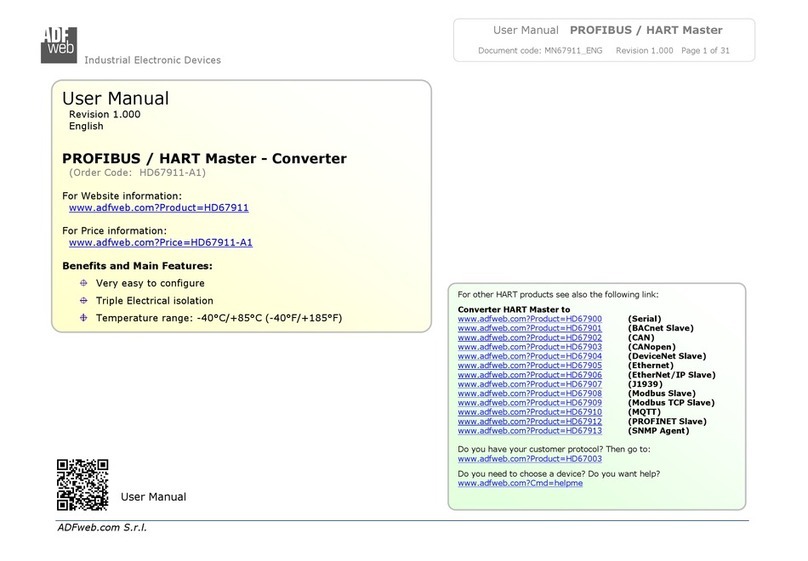
Task: Click the (CANopen) label
Action: point(652,347)
